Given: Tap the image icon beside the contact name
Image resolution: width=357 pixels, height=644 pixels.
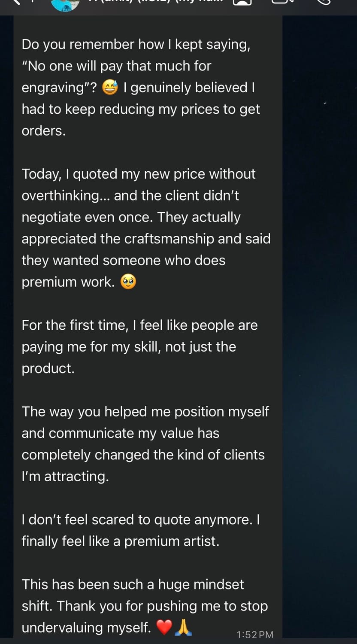Looking at the screenshot, I should [242, 2].
